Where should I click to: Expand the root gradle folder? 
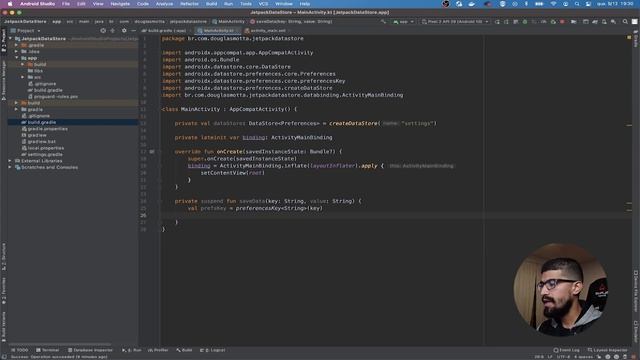coord(16,109)
